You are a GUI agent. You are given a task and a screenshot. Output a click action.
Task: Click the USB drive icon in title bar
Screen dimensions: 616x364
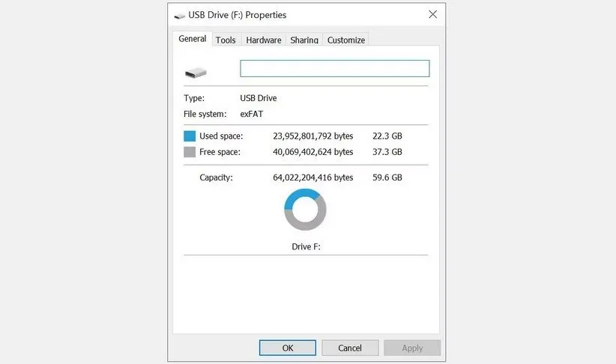(x=180, y=16)
